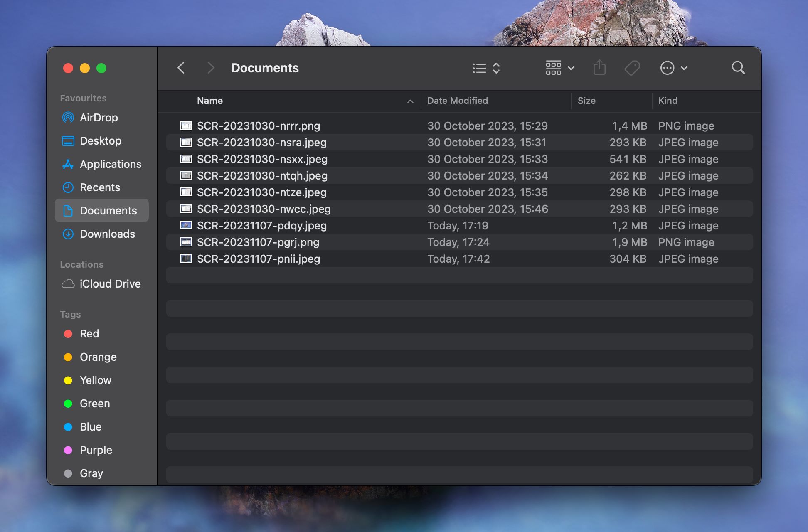Screen dimensions: 808x532
Task: Click SCR-20231107-pgrj.png thumbnail preview
Action: click(x=187, y=241)
